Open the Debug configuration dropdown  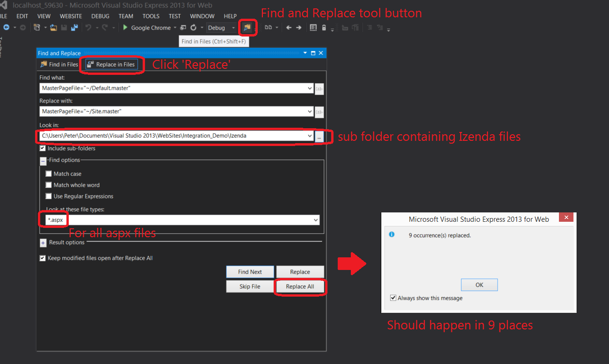click(233, 28)
